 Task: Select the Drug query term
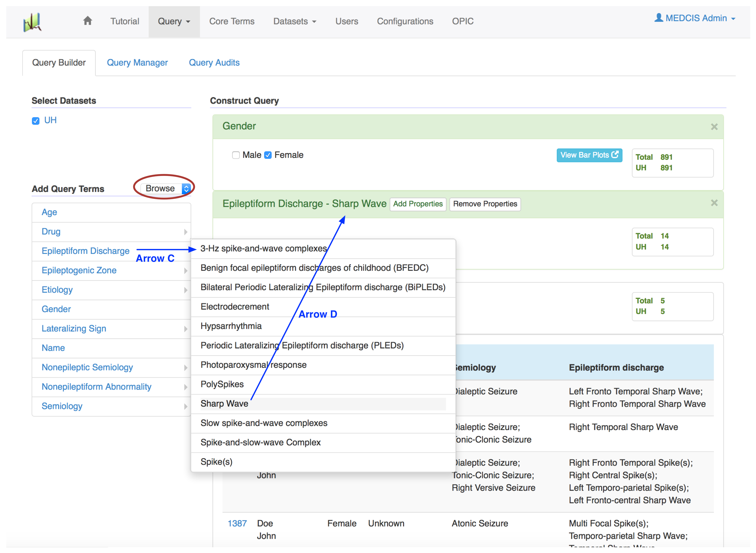click(x=111, y=232)
